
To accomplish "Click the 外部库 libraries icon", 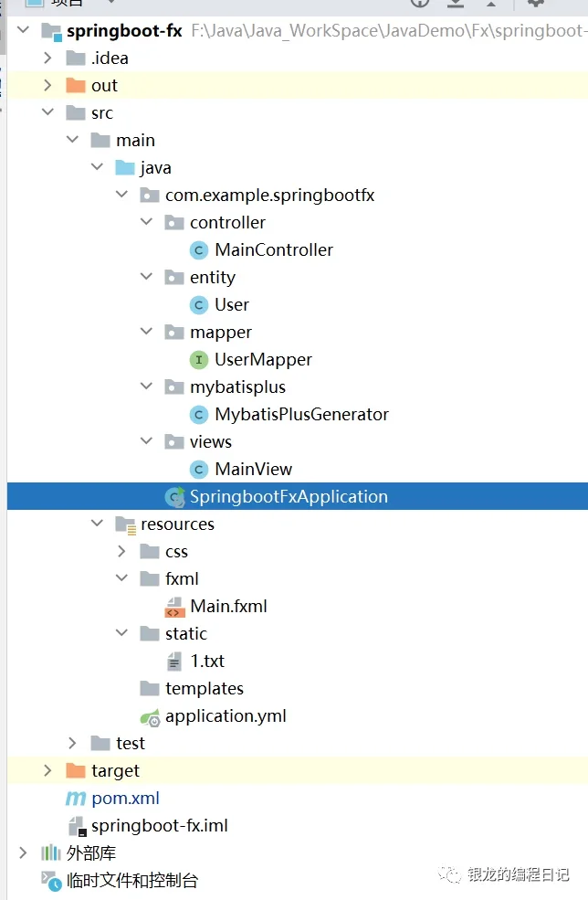I will (51, 853).
